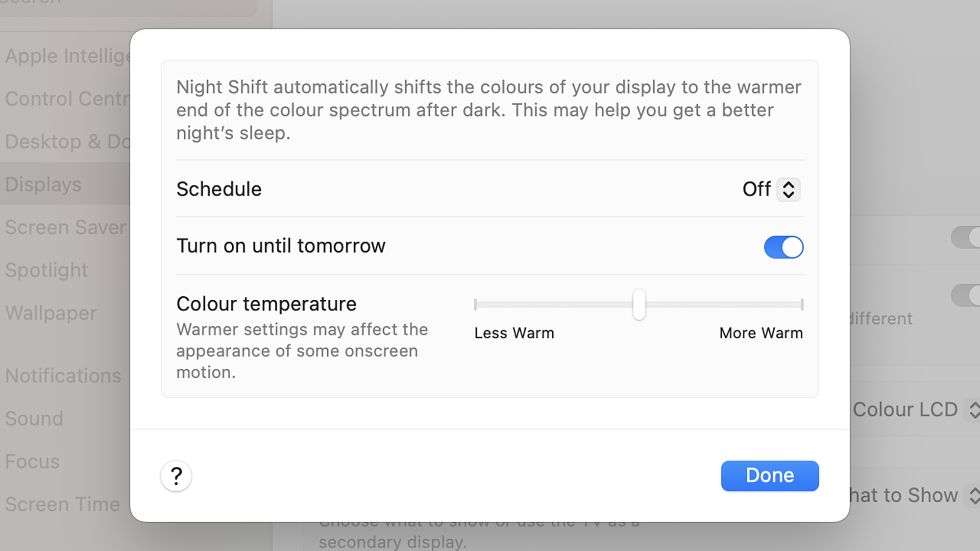
Task: Select Displays in the sidebar
Action: (44, 185)
